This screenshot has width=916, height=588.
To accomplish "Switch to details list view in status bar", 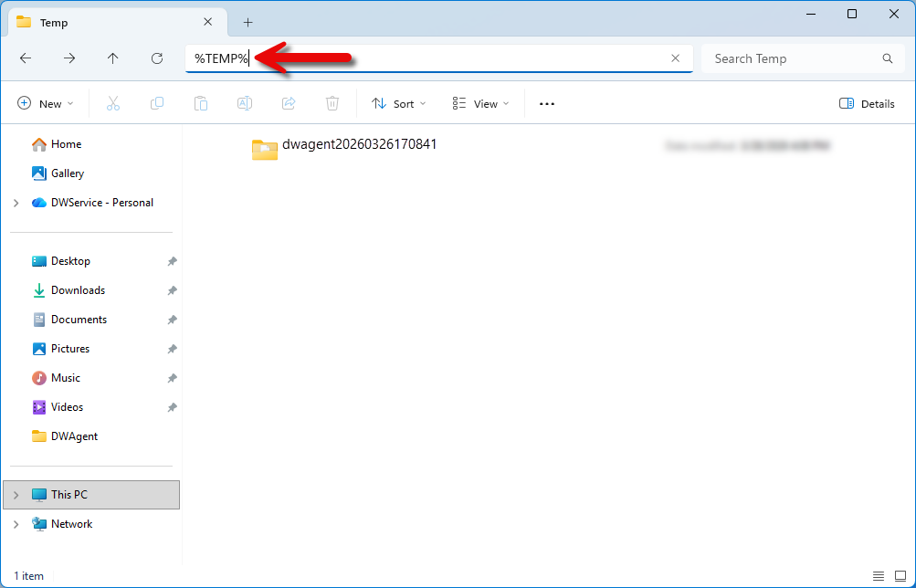I will click(879, 576).
